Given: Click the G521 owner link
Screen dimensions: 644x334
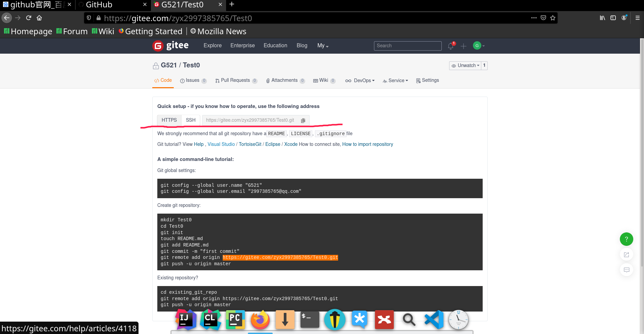Looking at the screenshot, I should tap(169, 65).
